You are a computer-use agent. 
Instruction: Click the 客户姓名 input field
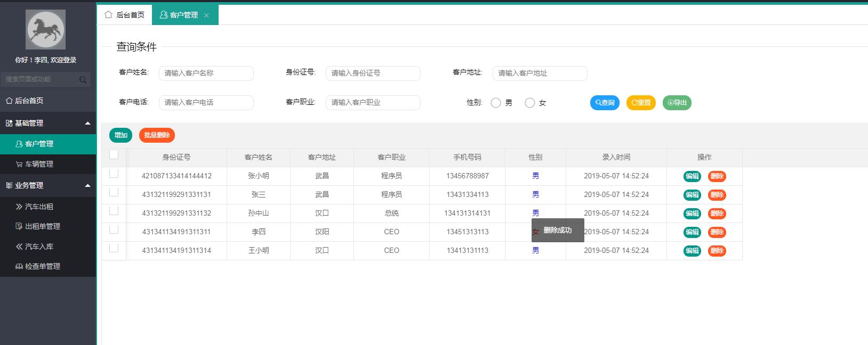[x=206, y=73]
